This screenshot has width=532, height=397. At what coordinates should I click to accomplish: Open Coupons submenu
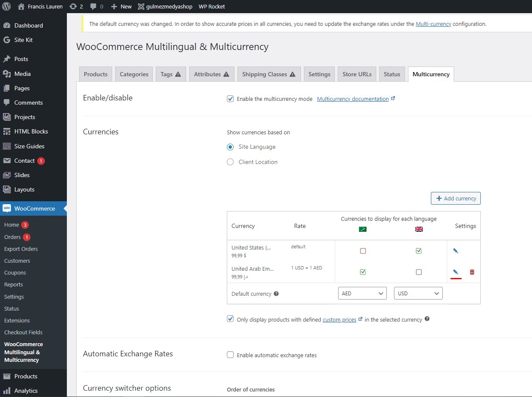click(15, 272)
